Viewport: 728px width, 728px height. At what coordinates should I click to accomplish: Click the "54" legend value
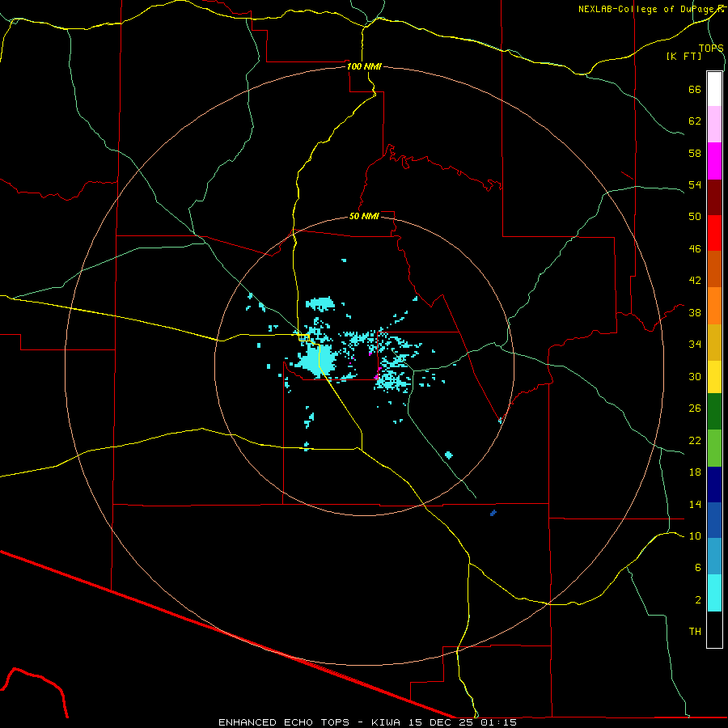click(x=695, y=184)
